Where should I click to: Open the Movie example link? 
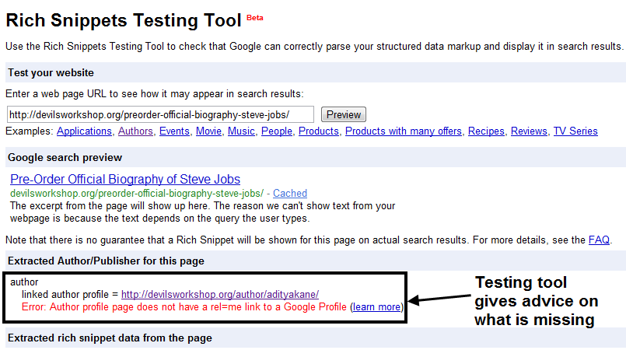pos(208,131)
